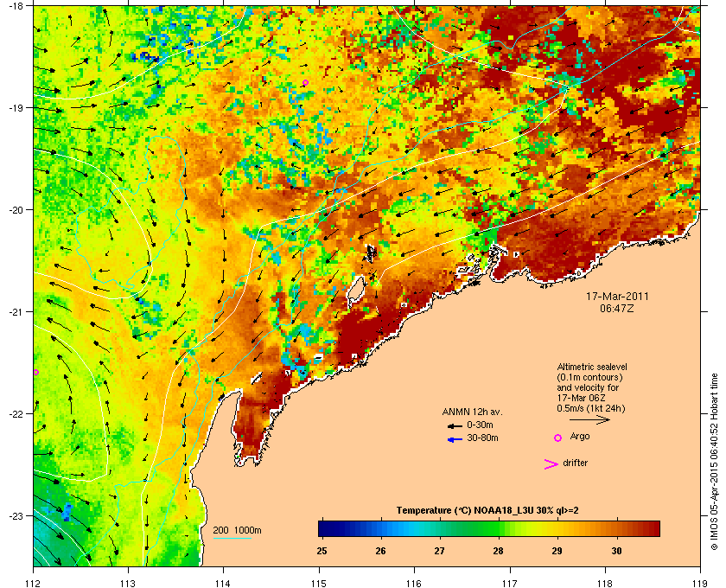Click the latitude axis label -19

pyautogui.click(x=16, y=108)
